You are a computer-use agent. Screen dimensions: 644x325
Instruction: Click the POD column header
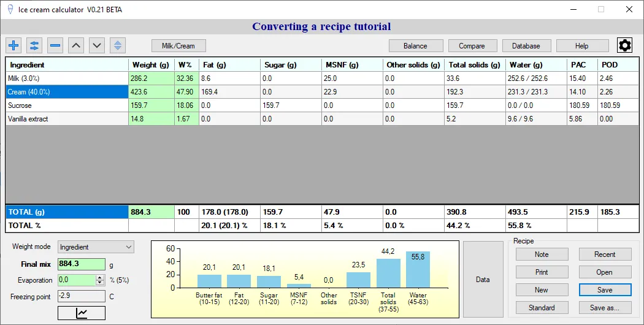tap(618, 64)
